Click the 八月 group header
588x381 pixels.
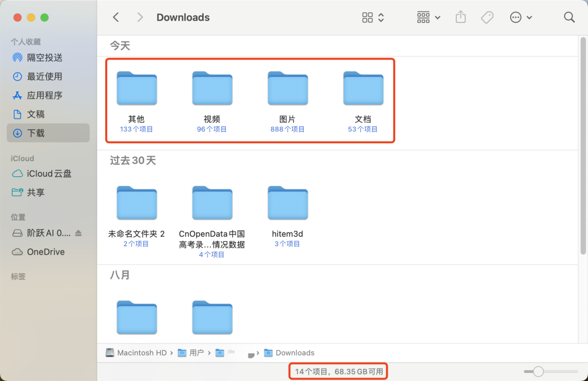point(120,275)
